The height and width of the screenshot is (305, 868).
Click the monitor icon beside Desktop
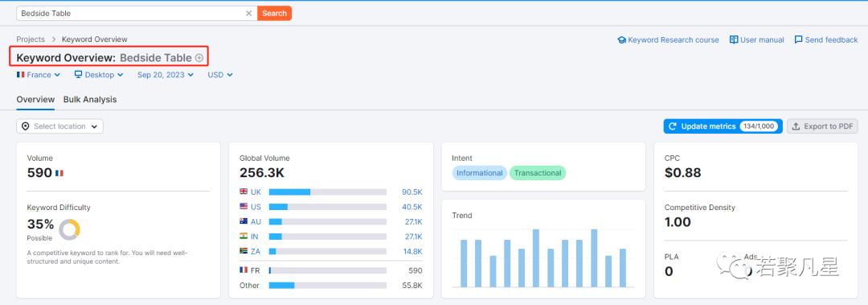[x=79, y=74]
